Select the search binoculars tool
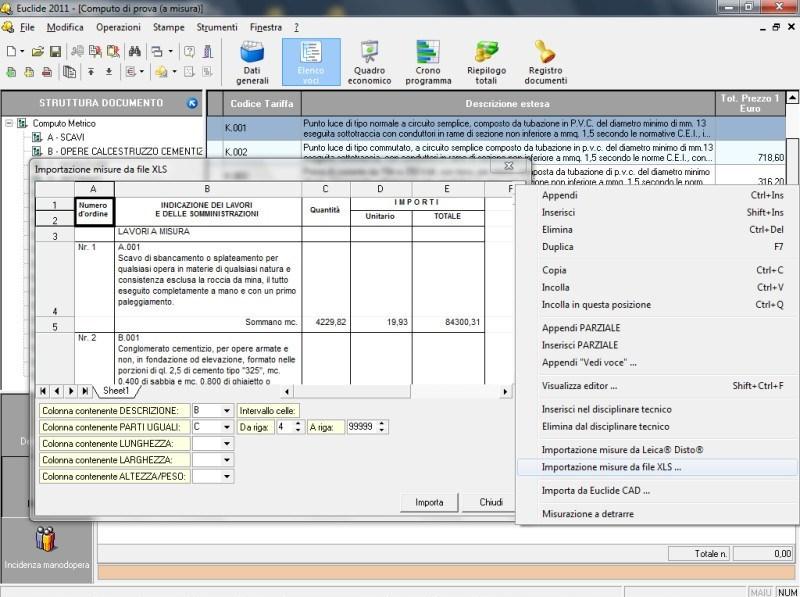This screenshot has width=800, height=597. tap(135, 51)
